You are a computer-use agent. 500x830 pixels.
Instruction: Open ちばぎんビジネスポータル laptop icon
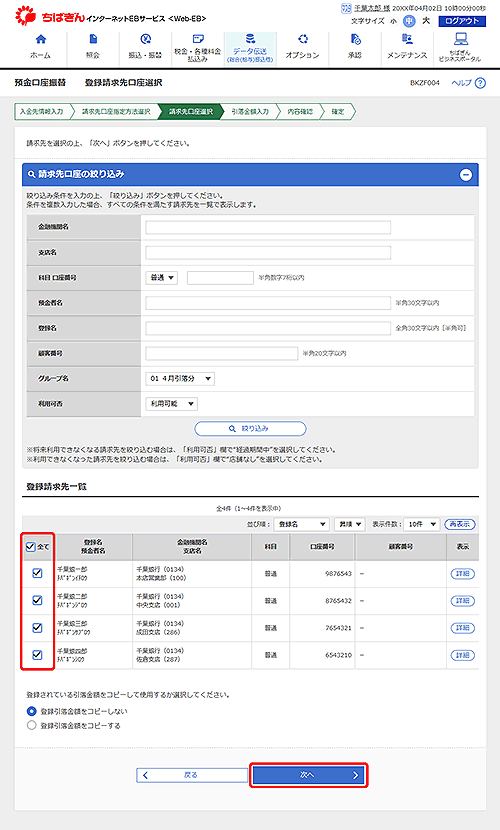(x=461, y=39)
